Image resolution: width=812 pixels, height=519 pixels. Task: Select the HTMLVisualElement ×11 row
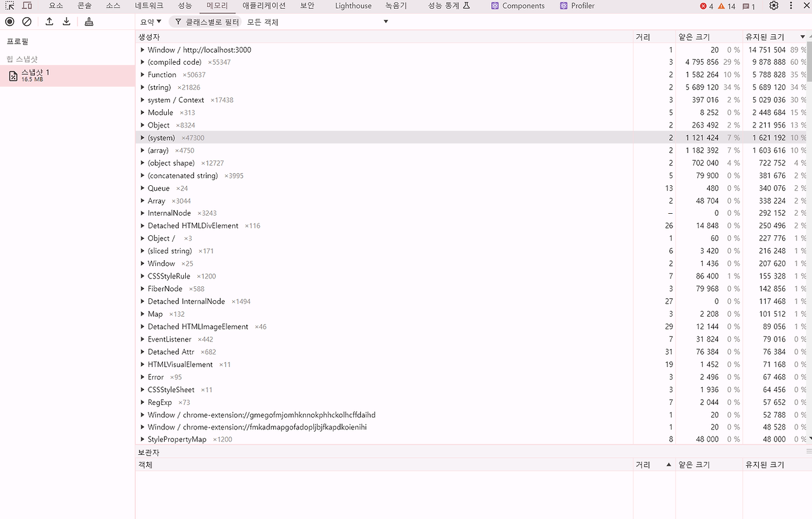coord(471,364)
